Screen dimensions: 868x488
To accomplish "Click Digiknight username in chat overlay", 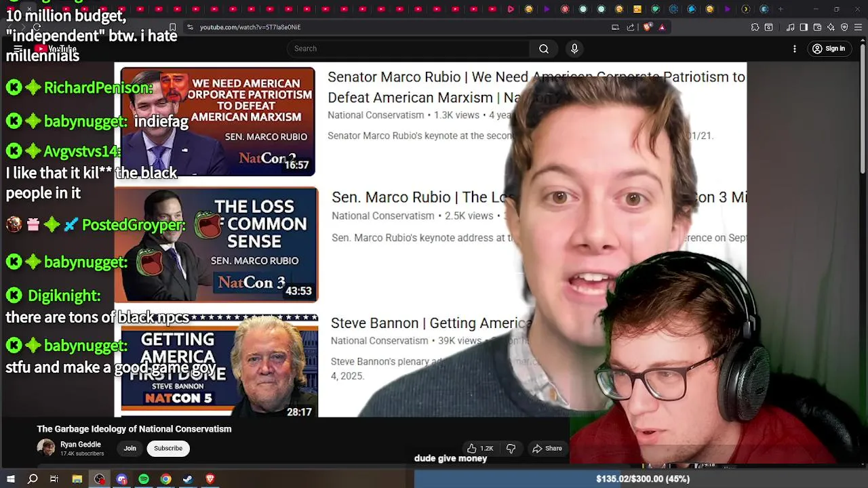I will pyautogui.click(x=64, y=296).
